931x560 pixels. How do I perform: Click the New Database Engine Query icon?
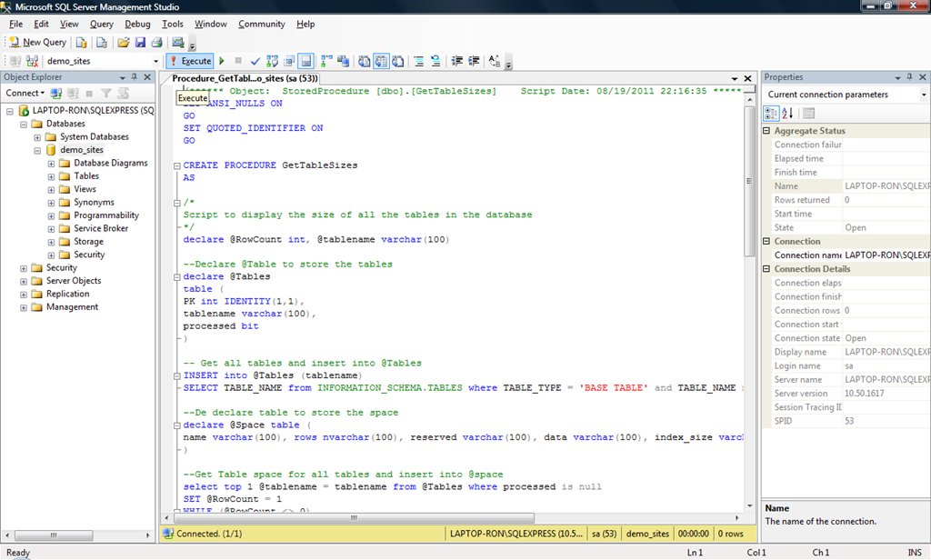pyautogui.click(x=81, y=42)
